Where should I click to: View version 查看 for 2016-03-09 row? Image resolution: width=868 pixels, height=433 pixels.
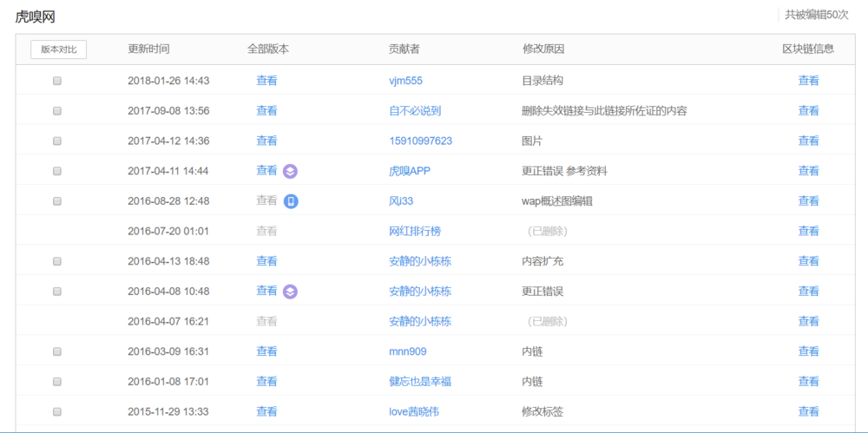pyautogui.click(x=266, y=351)
